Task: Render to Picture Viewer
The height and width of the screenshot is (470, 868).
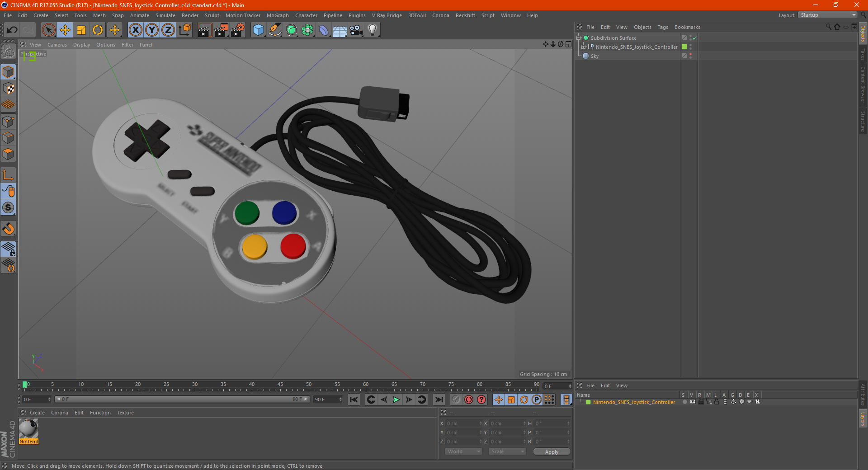Action: pyautogui.click(x=221, y=30)
